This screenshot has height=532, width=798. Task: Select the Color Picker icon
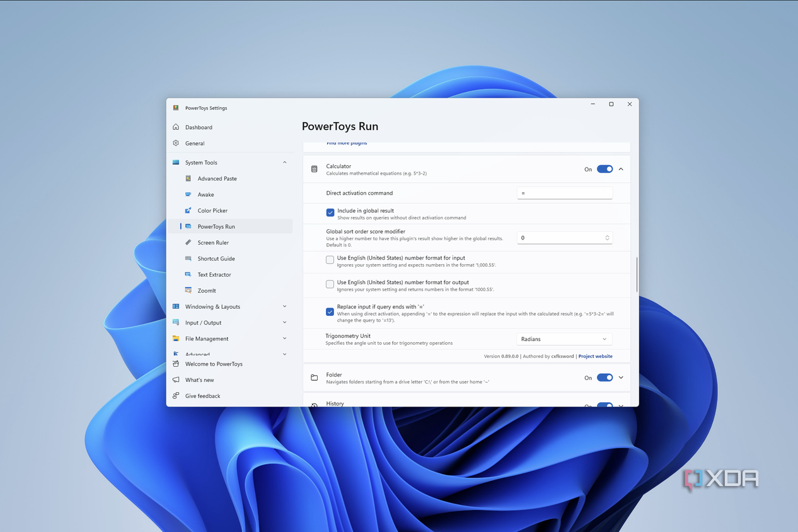click(x=188, y=211)
